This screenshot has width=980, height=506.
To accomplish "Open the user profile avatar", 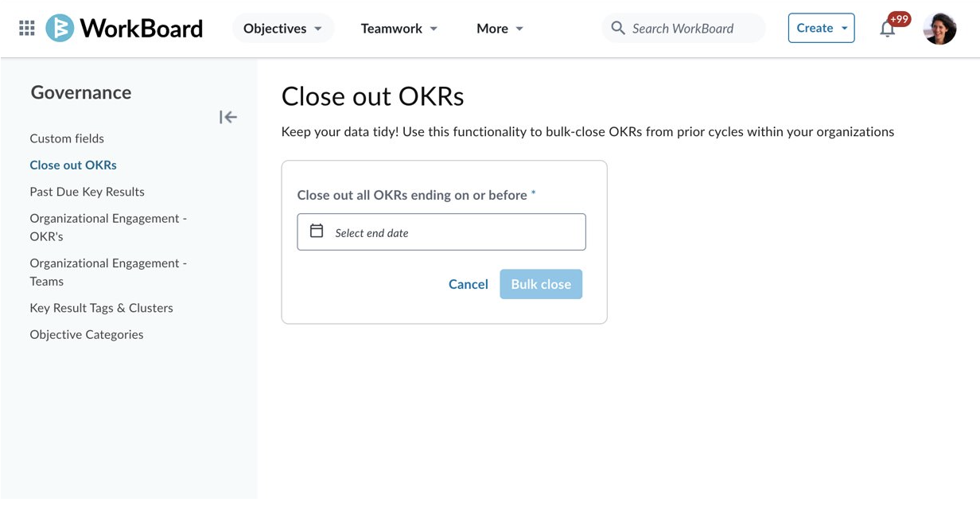I will (939, 29).
